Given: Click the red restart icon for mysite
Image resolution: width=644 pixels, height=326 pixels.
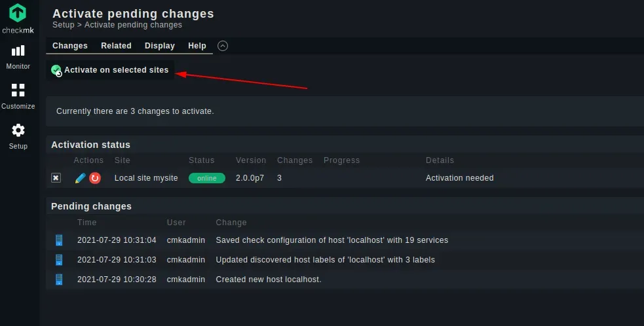Looking at the screenshot, I should click(x=95, y=178).
